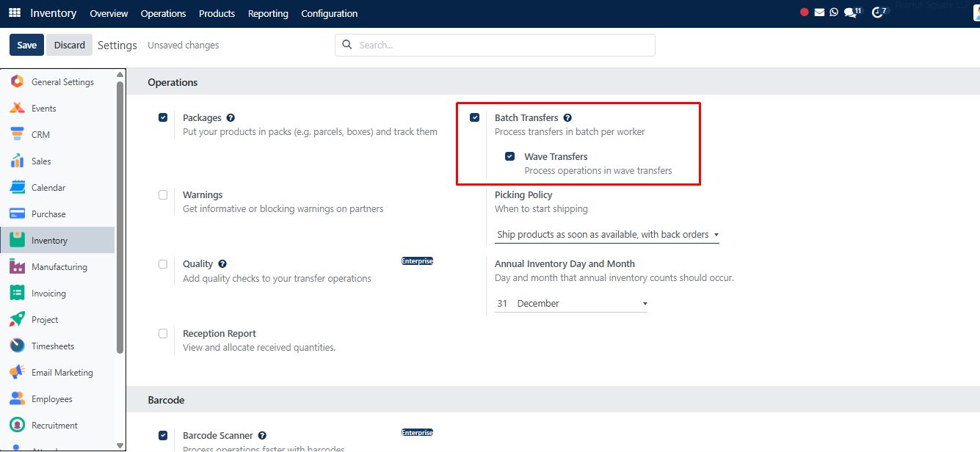Viewport: 980px width, 452px height.
Task: Uncheck the Packages checkbox
Action: point(163,117)
